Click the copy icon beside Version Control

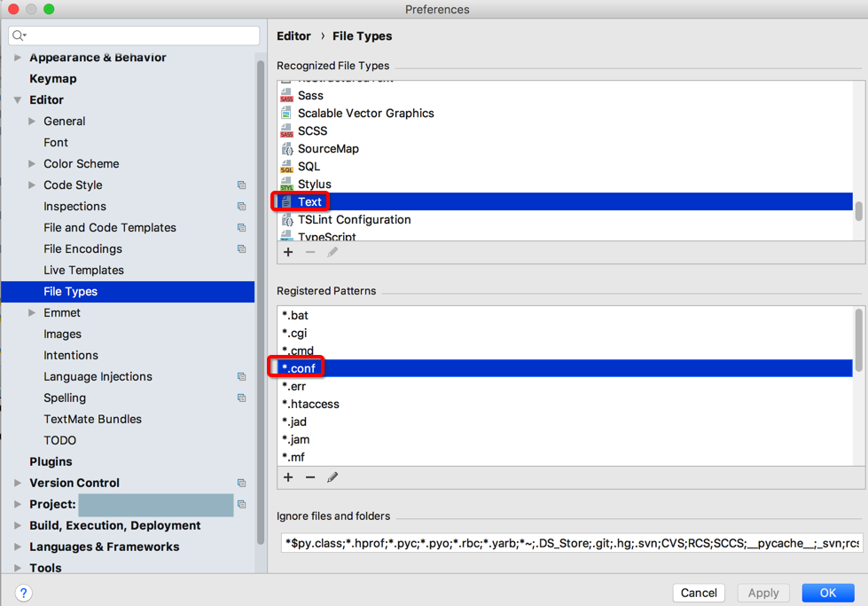point(241,484)
